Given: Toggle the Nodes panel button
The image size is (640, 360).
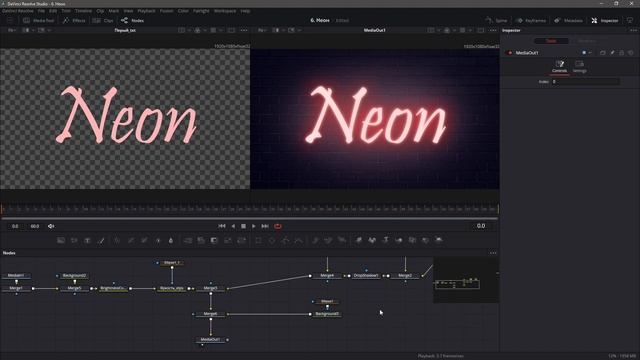Looking at the screenshot, I should pyautogui.click(x=132, y=20).
